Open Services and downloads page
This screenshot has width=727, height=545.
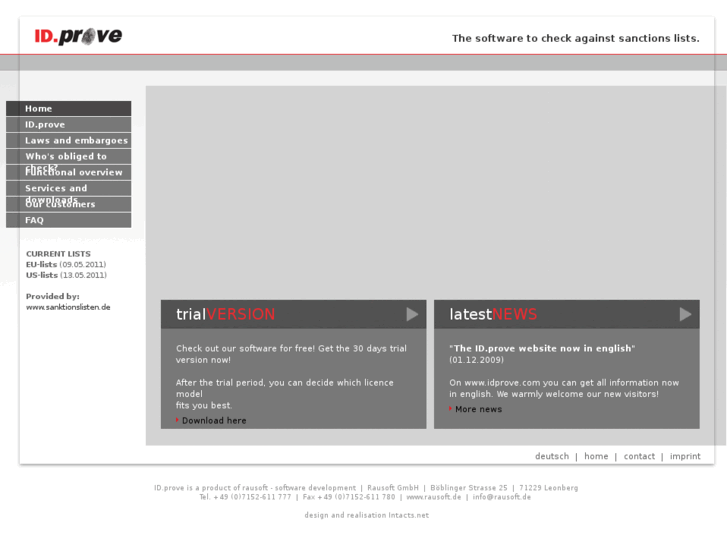(69, 188)
